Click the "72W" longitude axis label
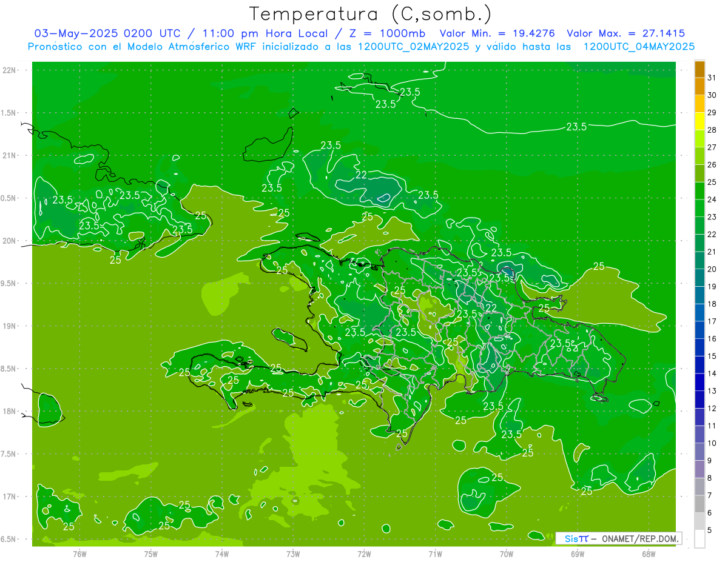The image size is (728, 562). point(364,554)
